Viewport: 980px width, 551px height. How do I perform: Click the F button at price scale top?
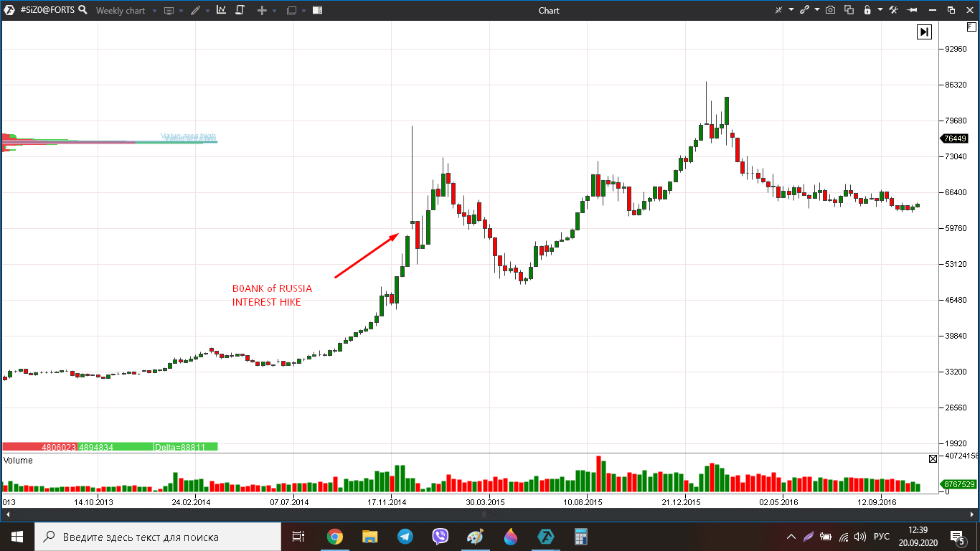[x=971, y=27]
